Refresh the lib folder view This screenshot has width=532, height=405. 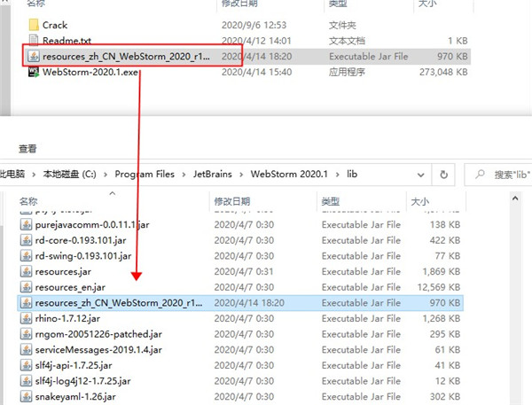tap(450, 174)
